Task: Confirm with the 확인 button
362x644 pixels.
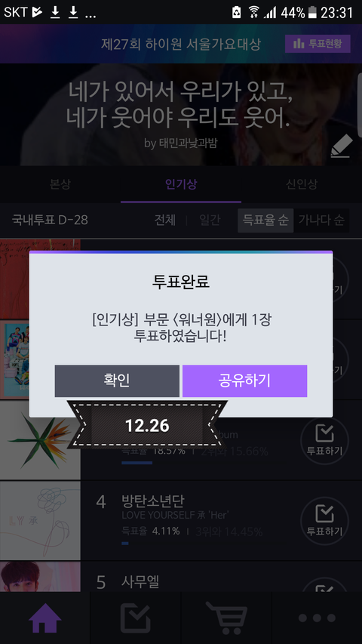Action: click(117, 381)
